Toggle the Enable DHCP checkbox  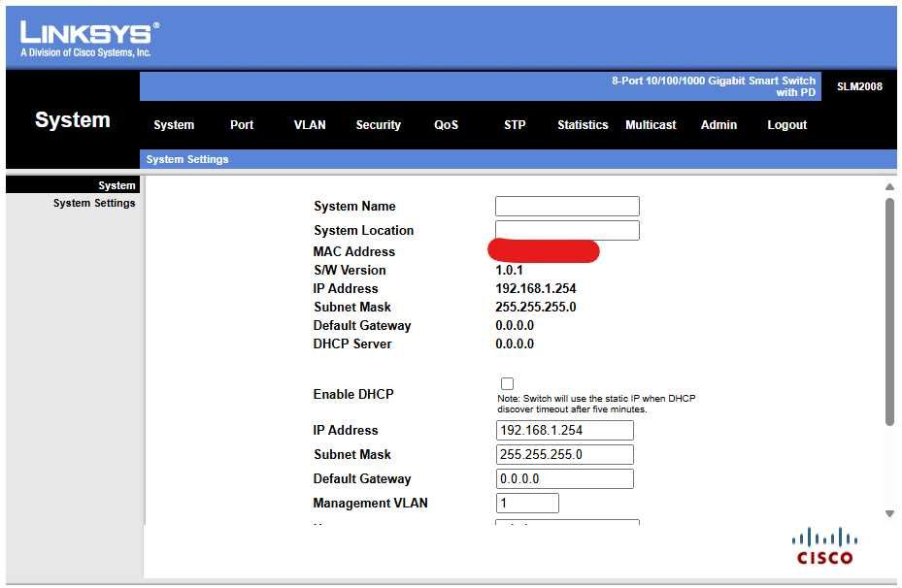click(x=507, y=383)
